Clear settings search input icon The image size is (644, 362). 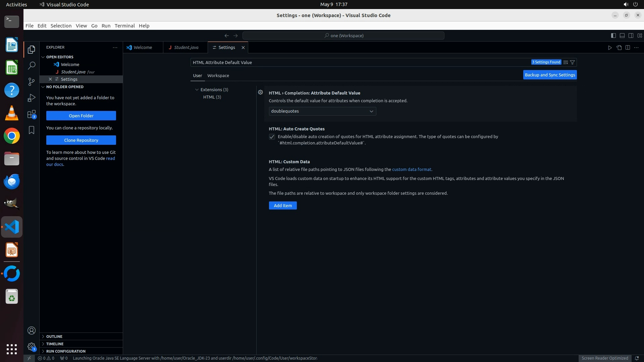tap(566, 62)
